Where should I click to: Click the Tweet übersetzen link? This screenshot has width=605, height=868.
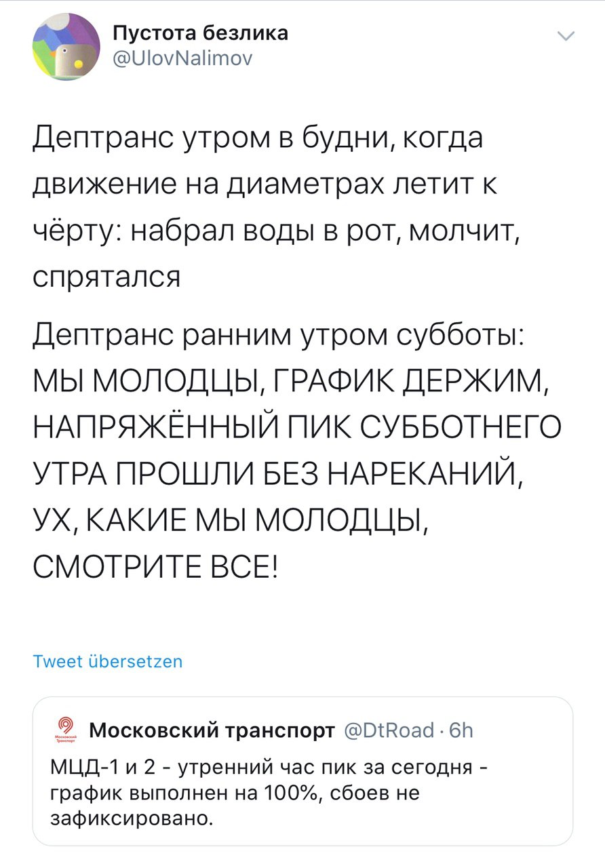(x=107, y=661)
